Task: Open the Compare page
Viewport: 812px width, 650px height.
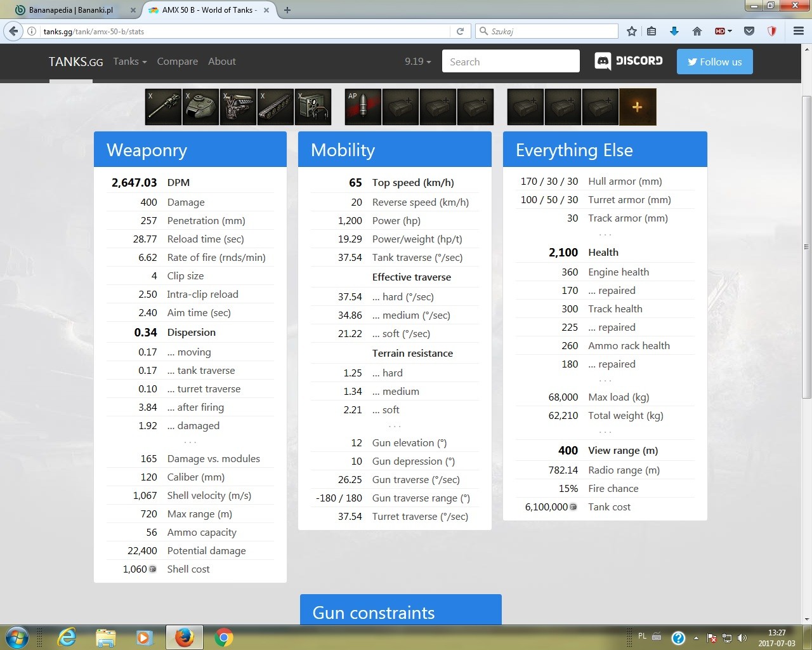Action: [178, 62]
